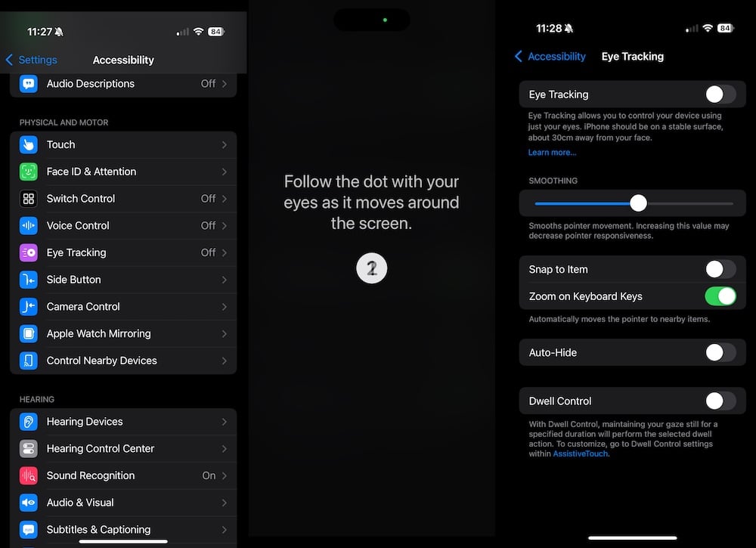
Task: Disable Zoom on Keyboard Keys
Action: coord(720,296)
